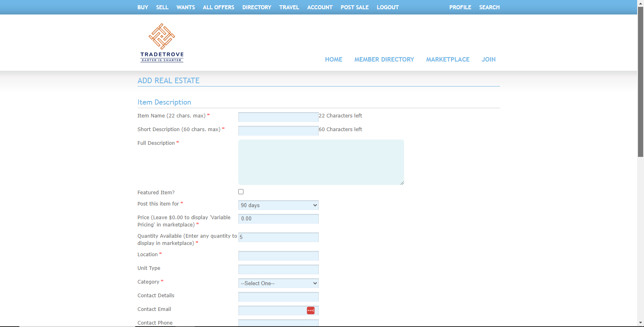The width and height of the screenshot is (644, 327).
Task: Click the red password manager icon in Contact Email
Action: [311, 311]
